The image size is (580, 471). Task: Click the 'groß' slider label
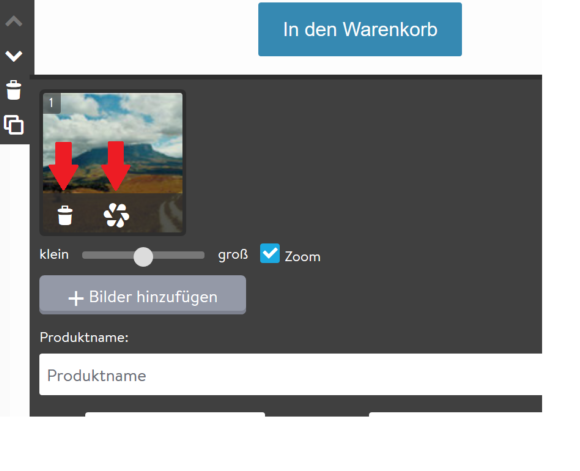tap(233, 255)
